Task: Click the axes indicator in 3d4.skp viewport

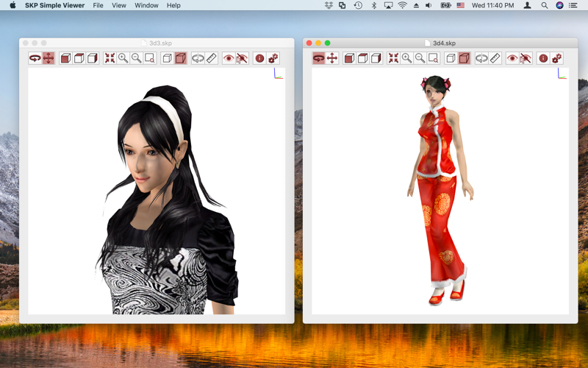Action: 562,73
